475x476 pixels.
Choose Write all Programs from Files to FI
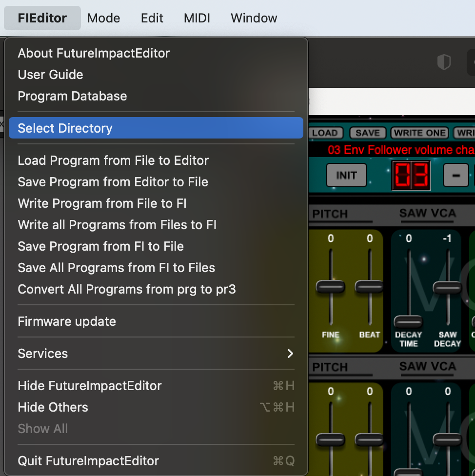156,225
